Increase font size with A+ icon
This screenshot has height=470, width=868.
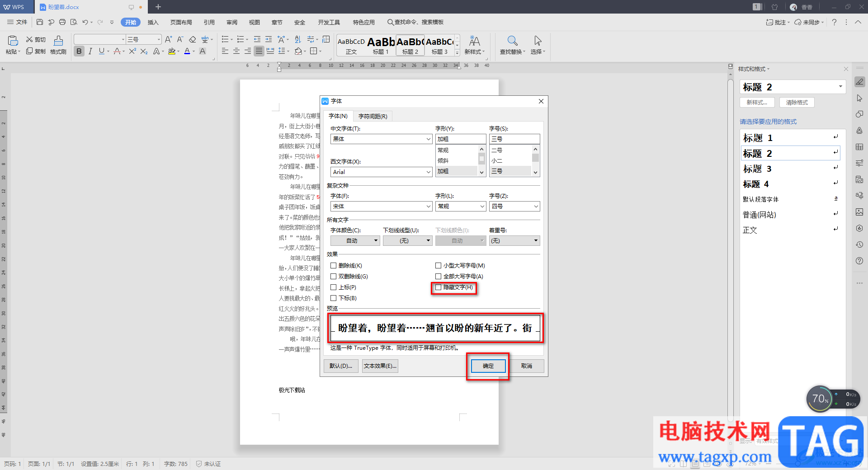(x=168, y=39)
